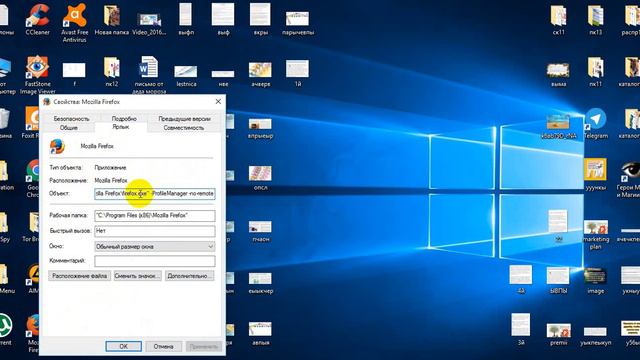The image size is (640, 360).
Task: Select the f desktop file
Action: coord(74,75)
